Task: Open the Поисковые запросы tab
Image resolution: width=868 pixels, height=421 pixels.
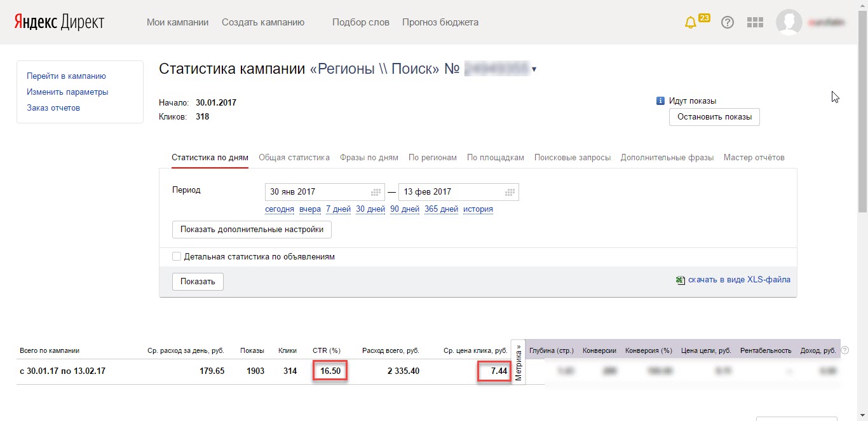Action: pyautogui.click(x=573, y=158)
